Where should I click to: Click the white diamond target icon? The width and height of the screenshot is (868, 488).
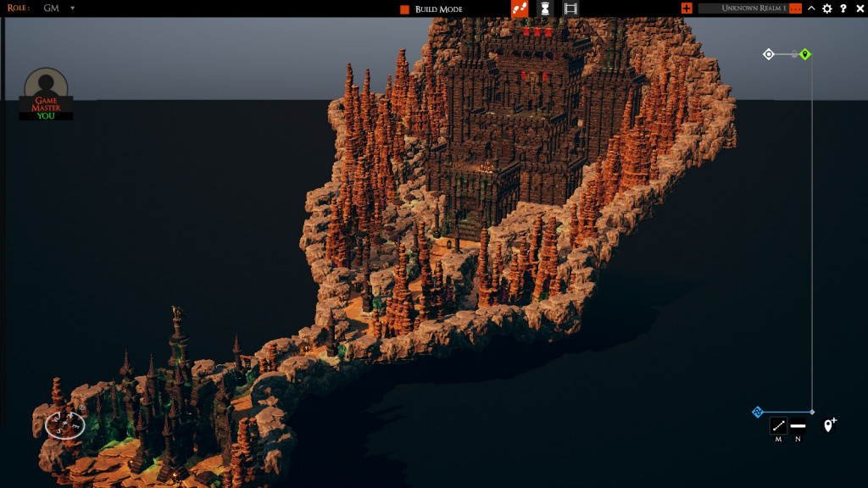point(768,54)
